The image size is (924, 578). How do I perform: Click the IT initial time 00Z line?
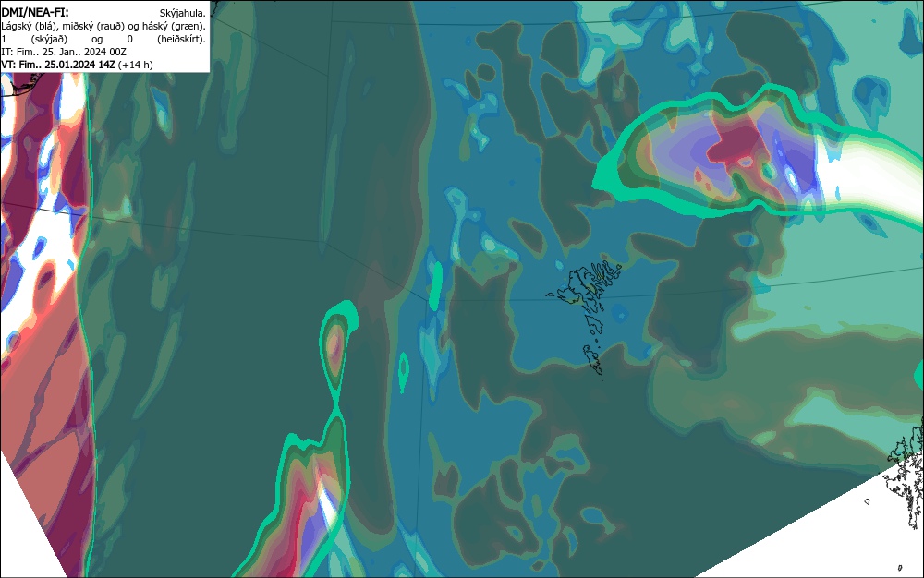coord(64,52)
